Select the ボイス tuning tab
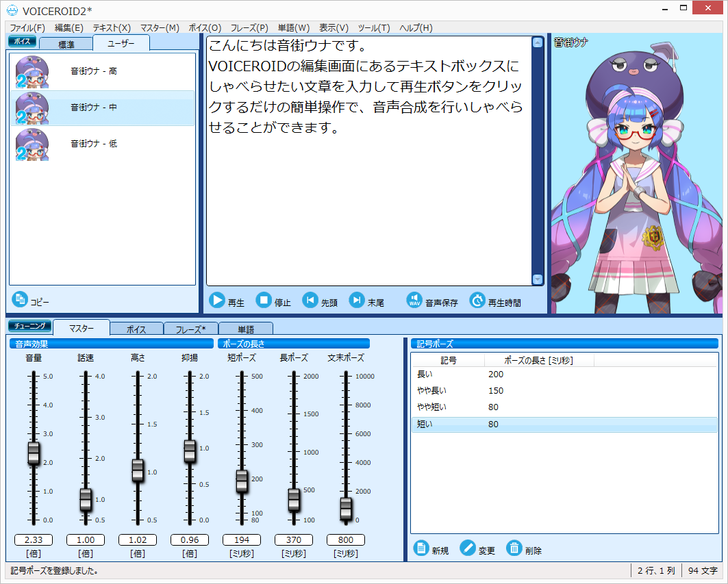The height and width of the screenshot is (584, 728). [136, 329]
